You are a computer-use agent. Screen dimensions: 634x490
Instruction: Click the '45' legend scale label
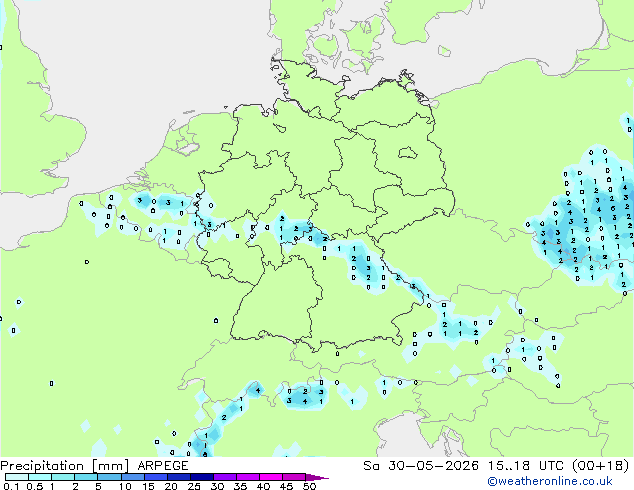pos(286,486)
